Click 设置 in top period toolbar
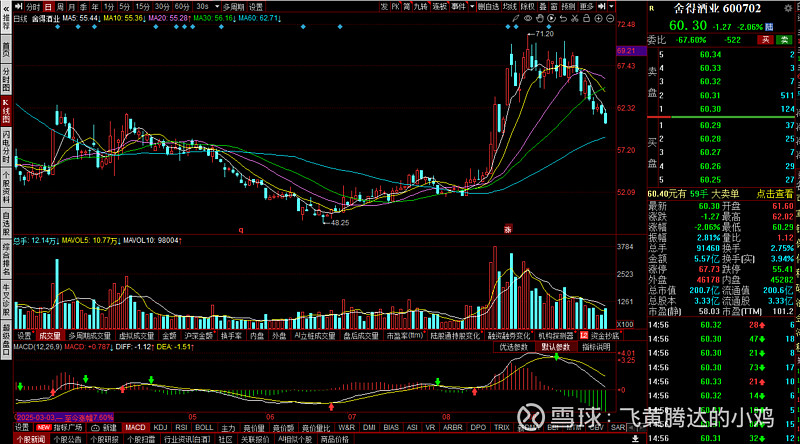The image size is (800, 444). point(256,7)
